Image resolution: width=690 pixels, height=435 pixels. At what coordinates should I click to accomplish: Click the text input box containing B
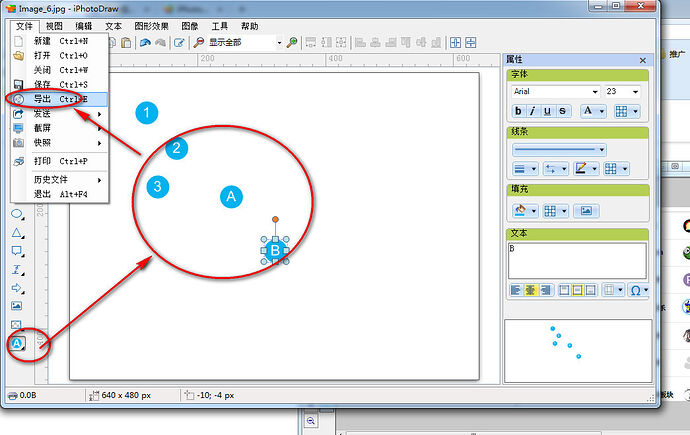click(x=577, y=260)
